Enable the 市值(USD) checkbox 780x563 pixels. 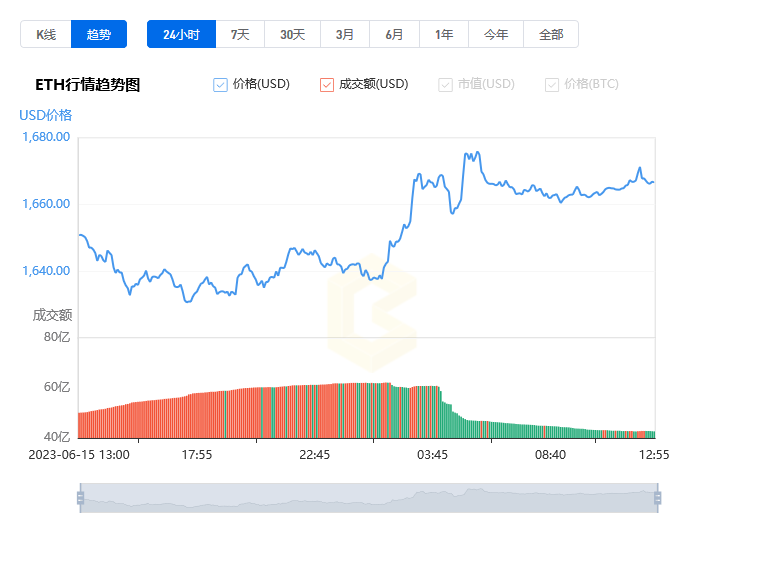coord(445,85)
